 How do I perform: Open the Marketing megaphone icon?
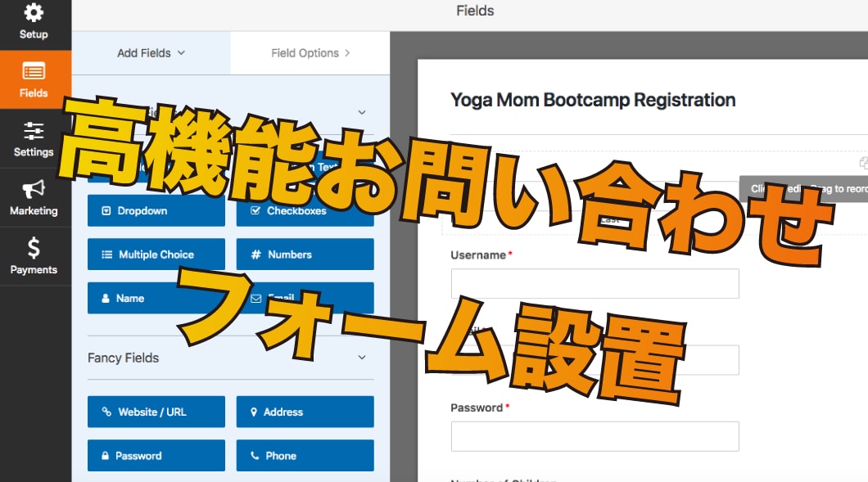coord(34,189)
